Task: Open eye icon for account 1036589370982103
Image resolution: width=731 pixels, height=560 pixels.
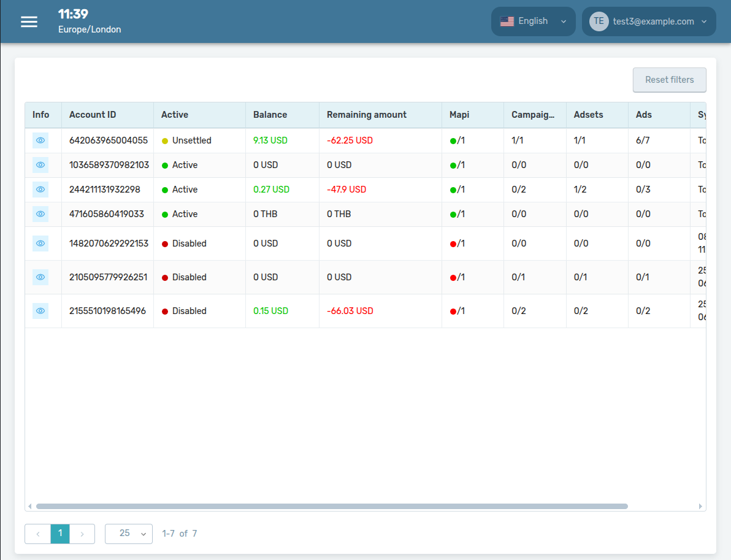Action: coord(40,165)
